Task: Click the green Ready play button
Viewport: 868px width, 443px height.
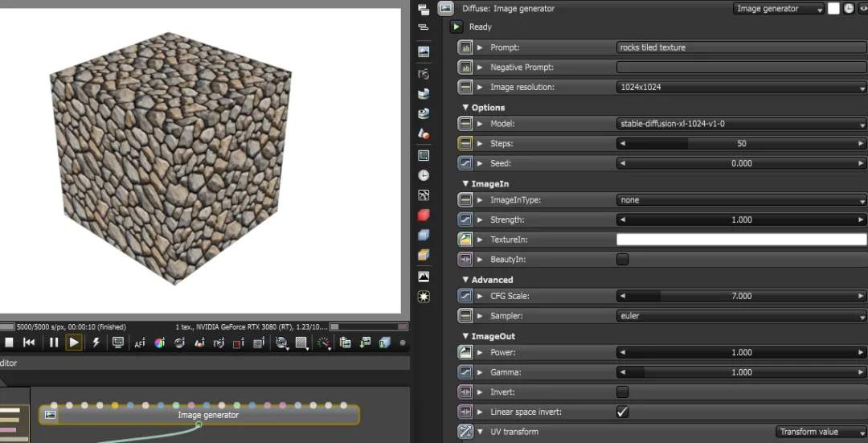Action: 457,27
